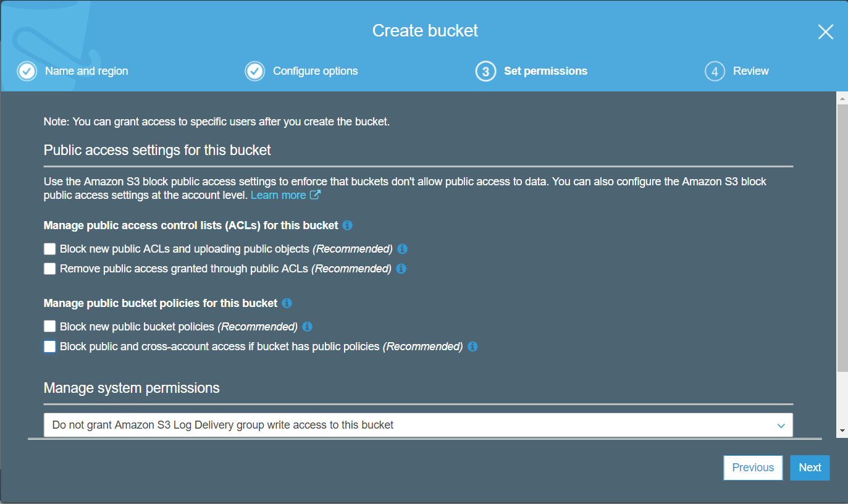848x504 pixels.
Task: Click the scrollbar down arrow
Action: pos(842,430)
